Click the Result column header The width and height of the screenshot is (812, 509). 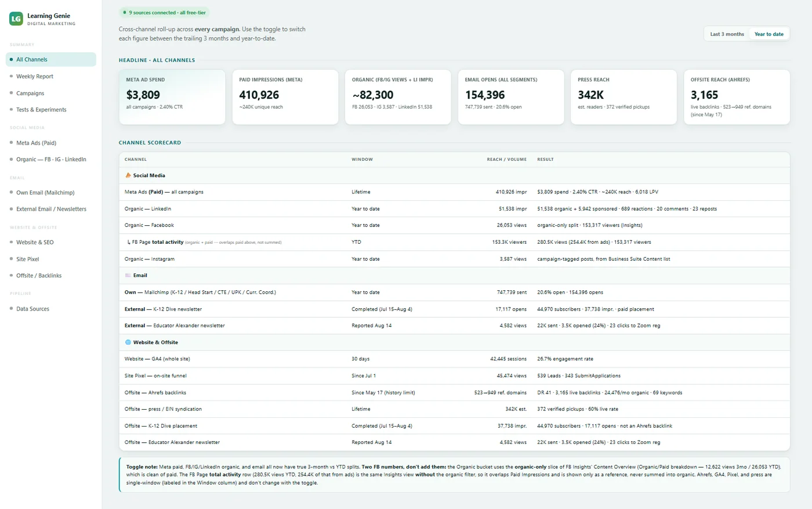pyautogui.click(x=545, y=159)
